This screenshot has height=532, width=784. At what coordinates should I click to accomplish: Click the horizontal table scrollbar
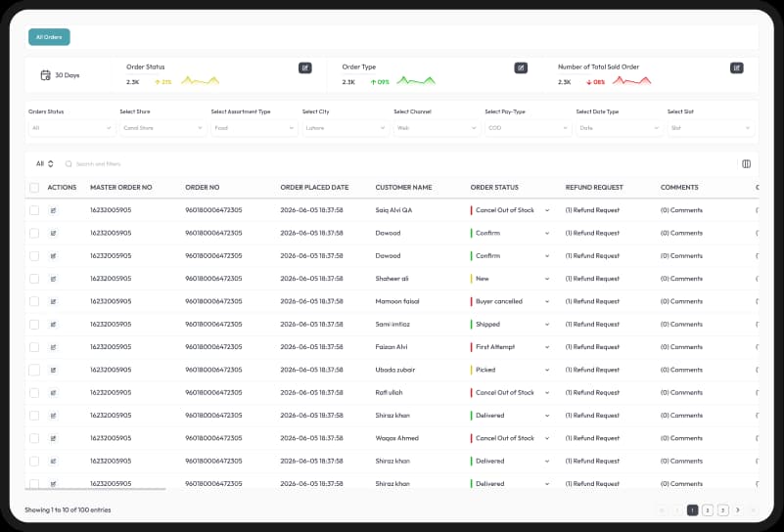coord(96,489)
